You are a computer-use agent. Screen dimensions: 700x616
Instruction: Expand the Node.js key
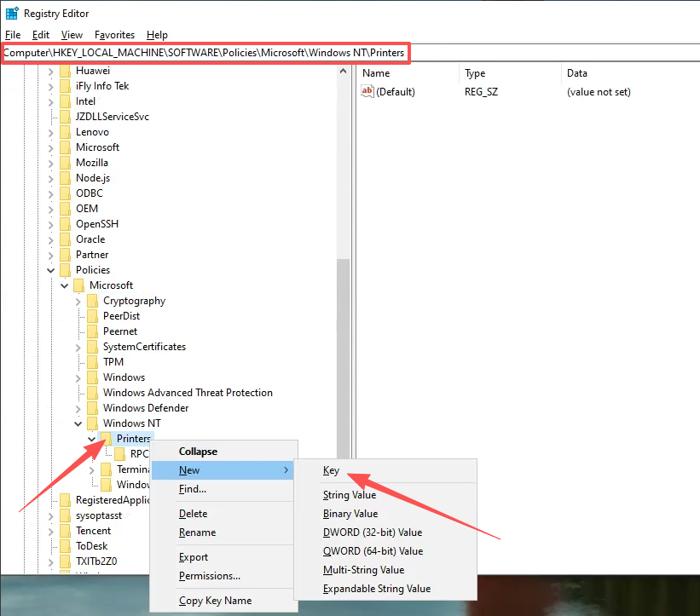click(50, 178)
